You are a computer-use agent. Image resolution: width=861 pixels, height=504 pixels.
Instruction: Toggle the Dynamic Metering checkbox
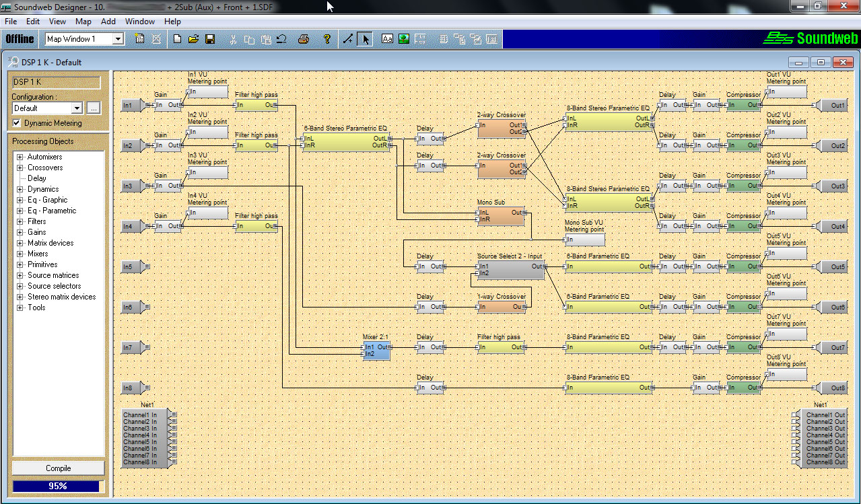(x=18, y=123)
